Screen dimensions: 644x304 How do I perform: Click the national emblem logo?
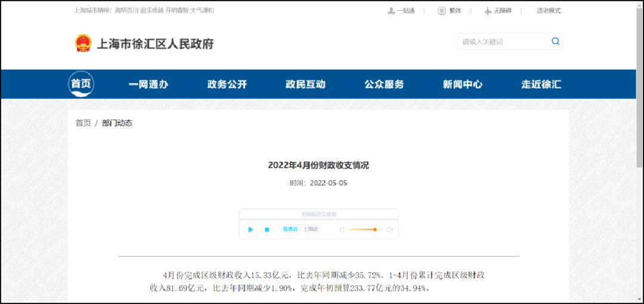click(x=84, y=43)
